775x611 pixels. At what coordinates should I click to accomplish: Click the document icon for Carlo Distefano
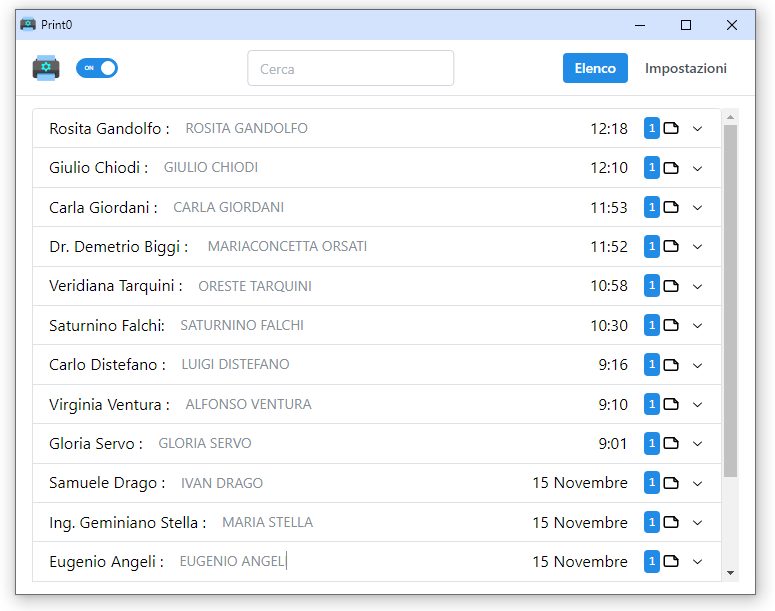point(671,365)
